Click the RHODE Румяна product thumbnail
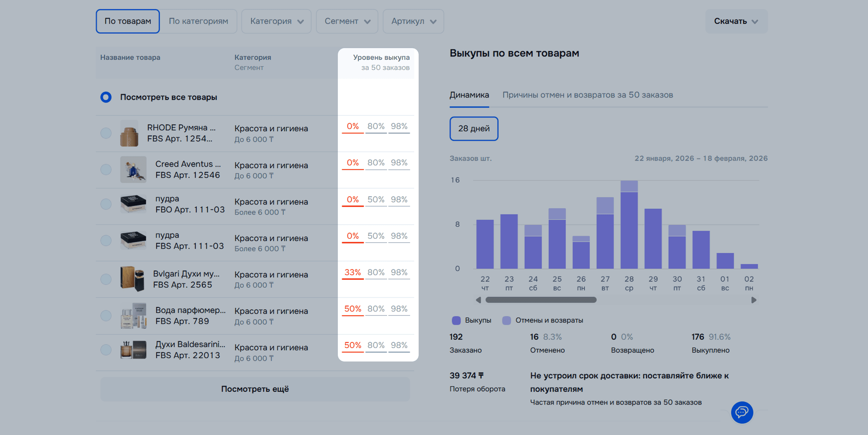Screen dimensions: 868x435 (129, 134)
